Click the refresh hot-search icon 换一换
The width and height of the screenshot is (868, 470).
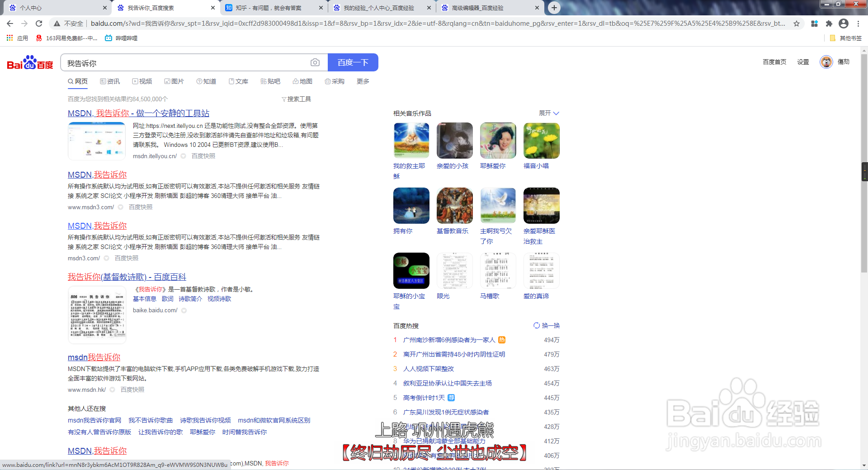click(x=547, y=325)
